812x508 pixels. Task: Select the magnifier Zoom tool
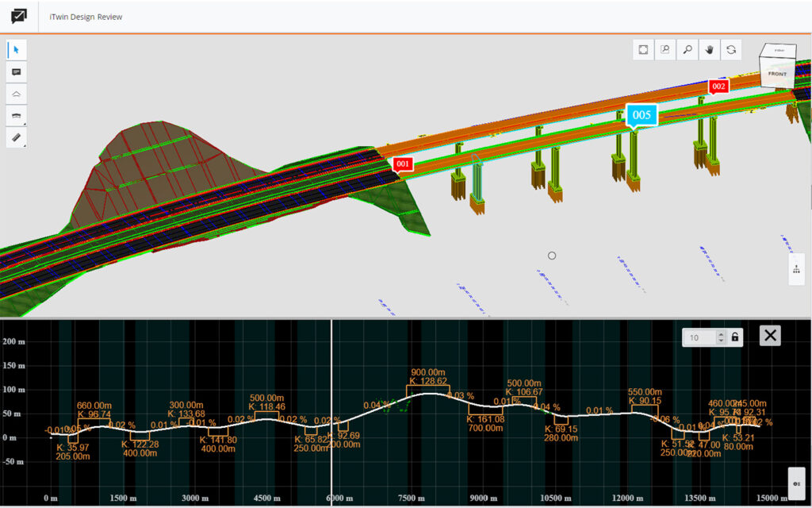[x=687, y=48]
